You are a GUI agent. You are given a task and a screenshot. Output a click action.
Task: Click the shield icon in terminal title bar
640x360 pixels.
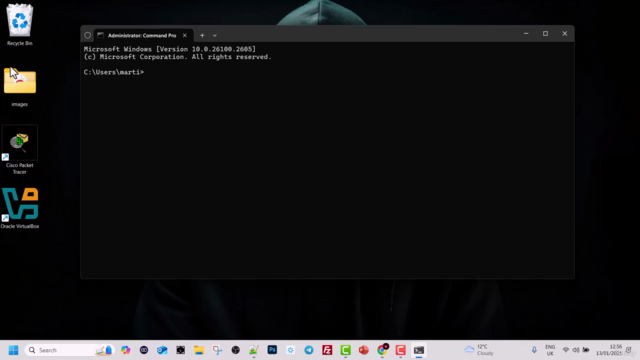(87, 36)
